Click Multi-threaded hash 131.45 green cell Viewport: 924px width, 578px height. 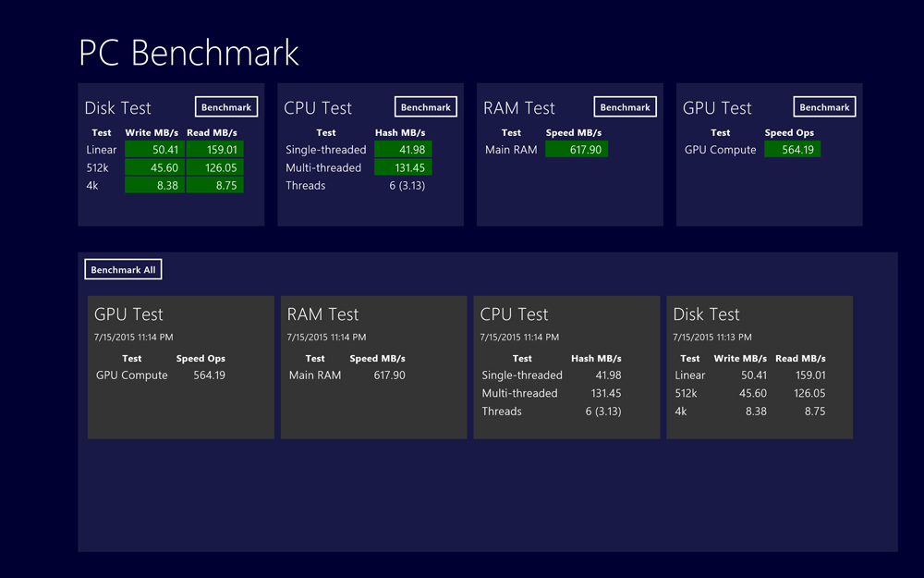403,167
